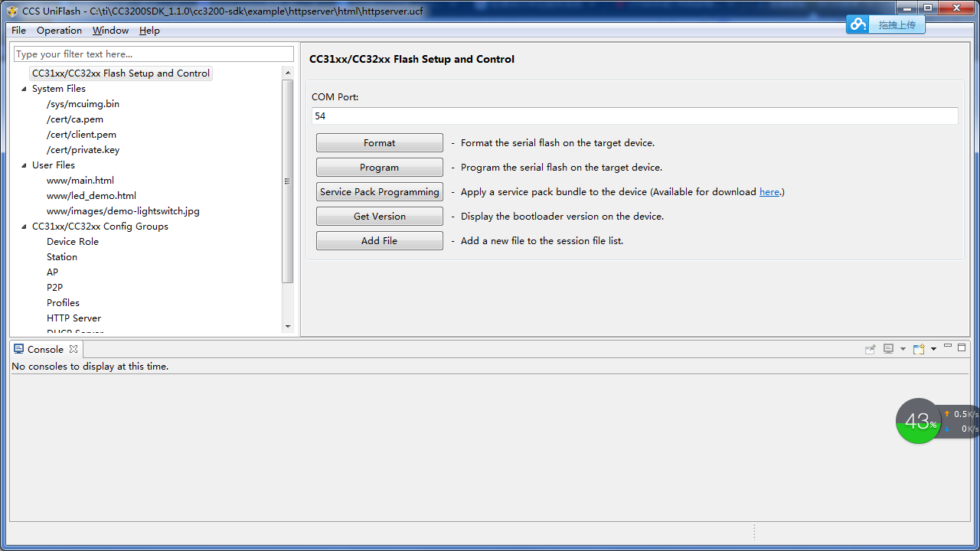The width and height of the screenshot is (980, 551).
Task: Click the Add File button
Action: click(x=380, y=241)
